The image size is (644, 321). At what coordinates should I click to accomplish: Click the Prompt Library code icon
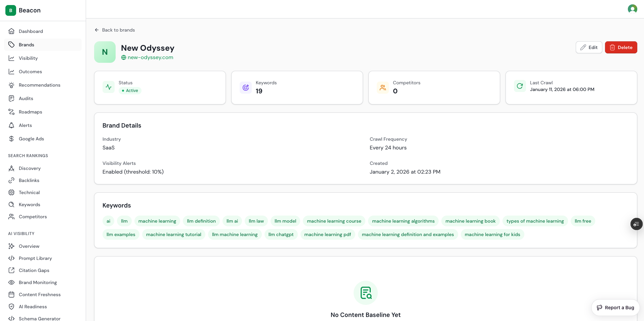point(11,258)
